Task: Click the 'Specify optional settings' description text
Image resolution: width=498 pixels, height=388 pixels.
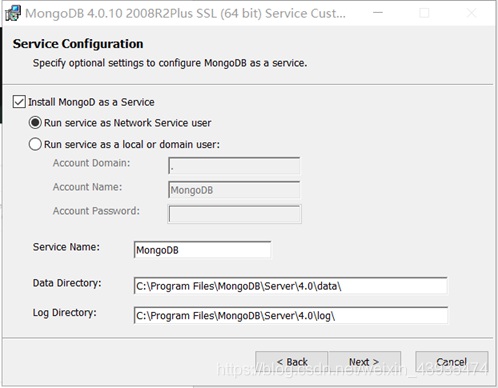Action: click(x=170, y=63)
